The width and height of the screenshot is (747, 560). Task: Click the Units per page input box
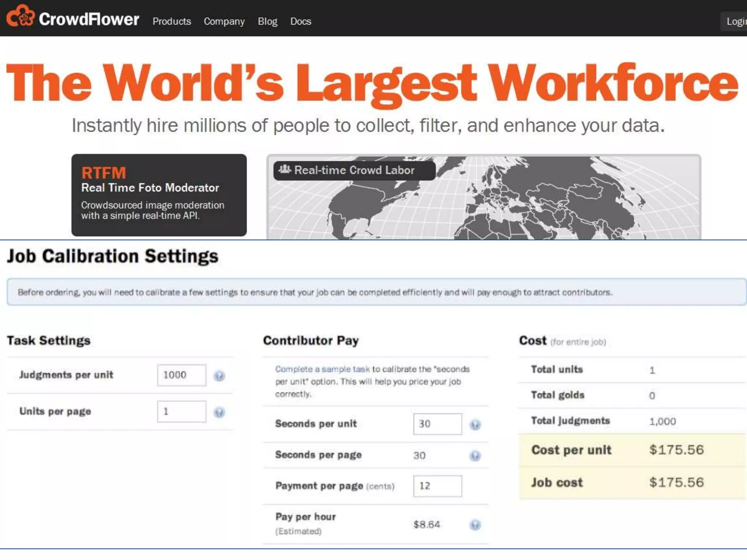pos(181,412)
